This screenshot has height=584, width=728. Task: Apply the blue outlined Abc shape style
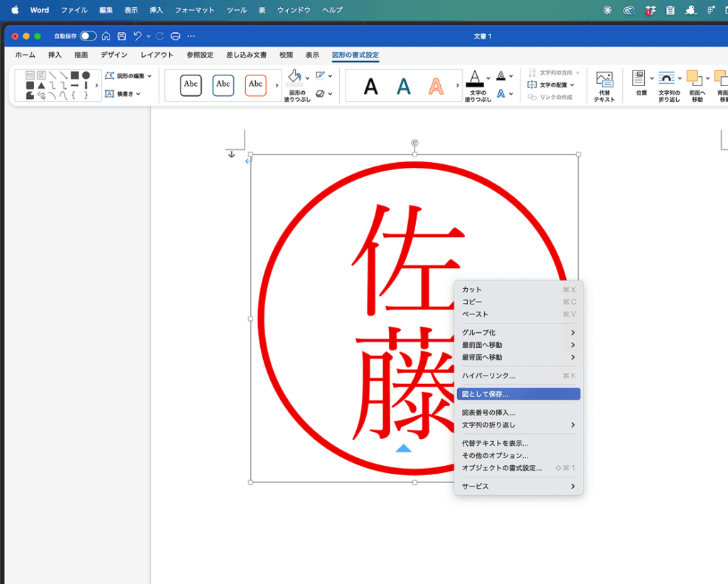(x=223, y=85)
